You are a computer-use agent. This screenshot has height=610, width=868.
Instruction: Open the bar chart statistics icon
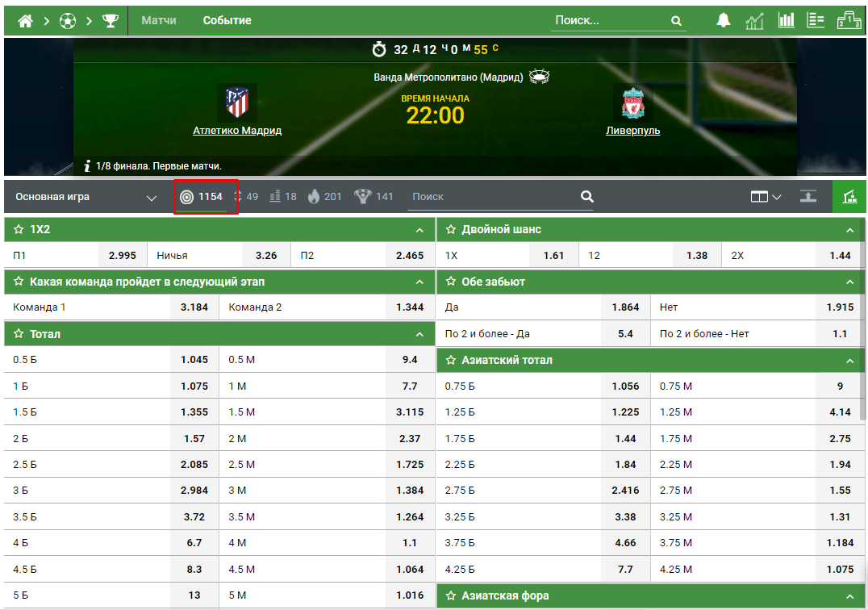(786, 21)
